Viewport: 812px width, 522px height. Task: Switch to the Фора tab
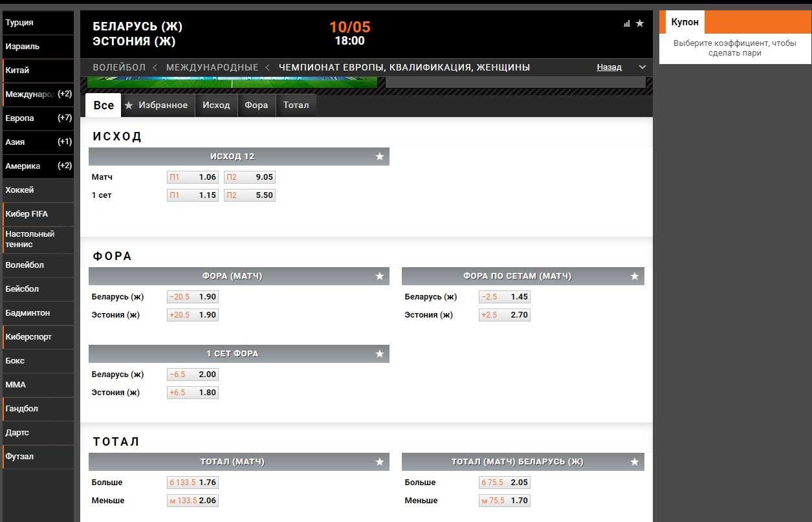pyautogui.click(x=256, y=105)
